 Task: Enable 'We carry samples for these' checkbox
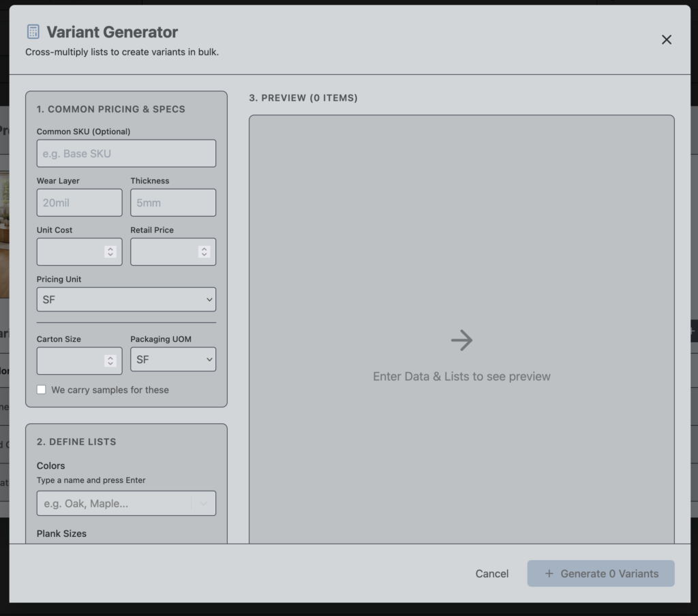[42, 390]
